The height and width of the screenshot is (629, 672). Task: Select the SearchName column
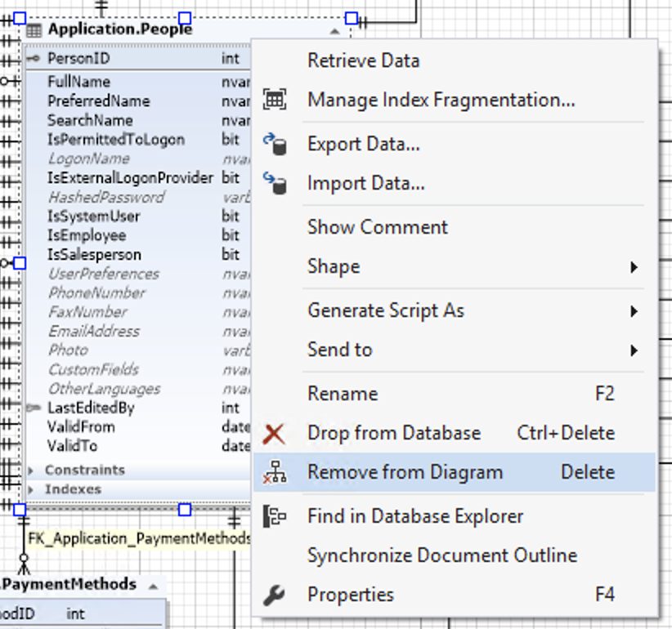coord(138,120)
